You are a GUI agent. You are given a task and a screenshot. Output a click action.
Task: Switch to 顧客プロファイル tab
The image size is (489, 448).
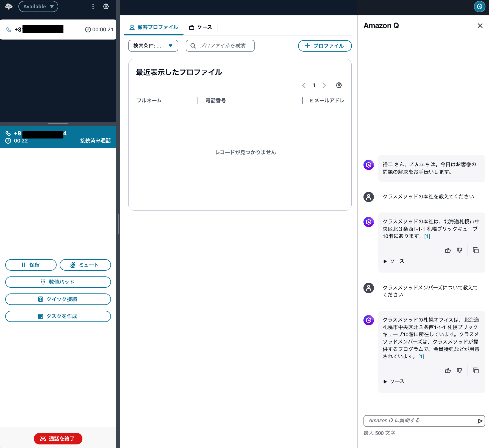pos(154,27)
